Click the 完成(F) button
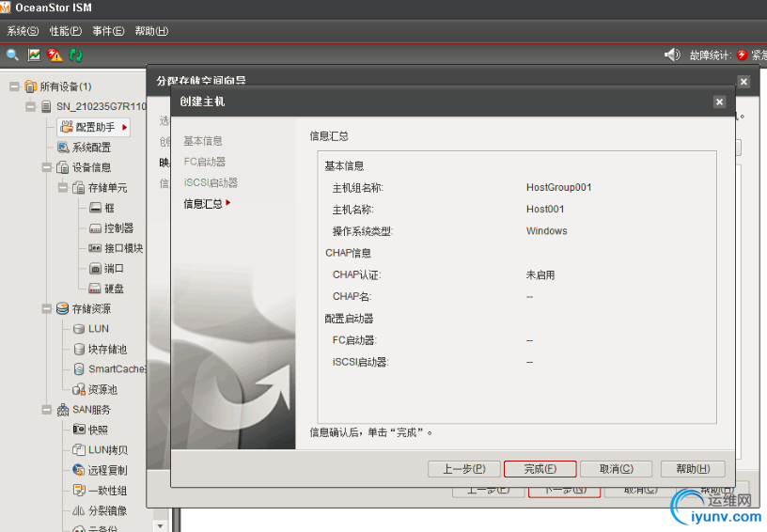This screenshot has width=767, height=532. pyautogui.click(x=540, y=469)
